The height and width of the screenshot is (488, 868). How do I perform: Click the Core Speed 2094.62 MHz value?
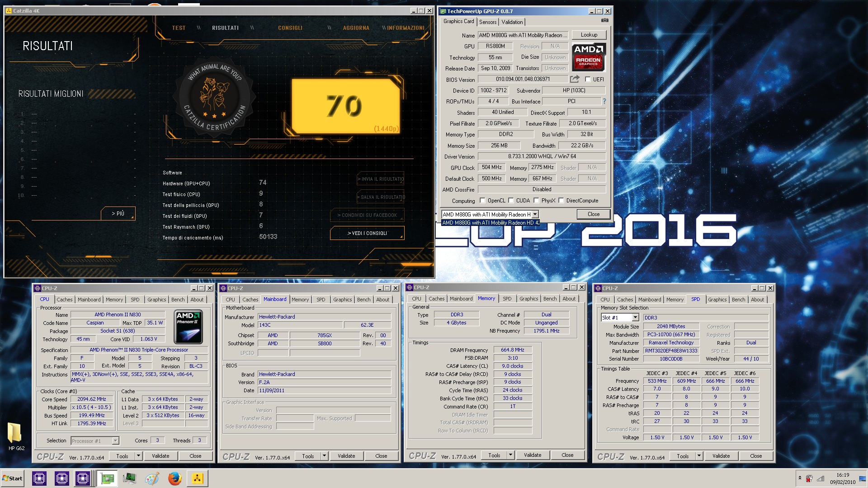pos(92,399)
